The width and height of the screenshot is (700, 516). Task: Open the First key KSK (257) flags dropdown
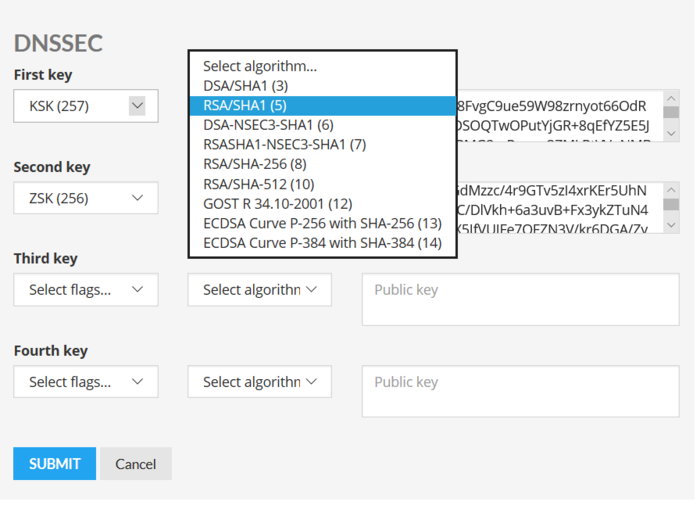(86, 106)
